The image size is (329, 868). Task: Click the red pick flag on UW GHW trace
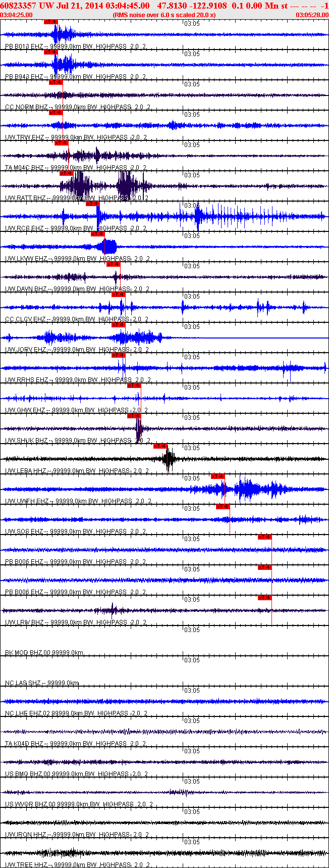(134, 385)
